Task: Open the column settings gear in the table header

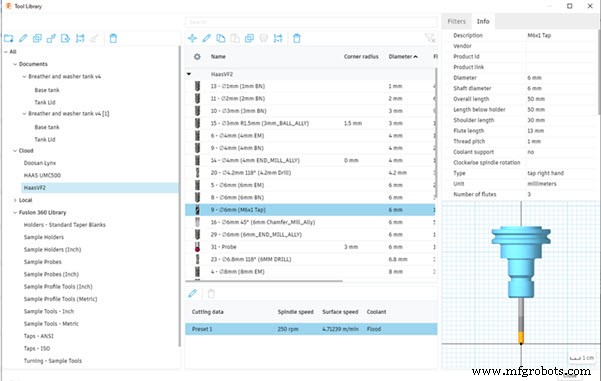Action: click(x=197, y=57)
